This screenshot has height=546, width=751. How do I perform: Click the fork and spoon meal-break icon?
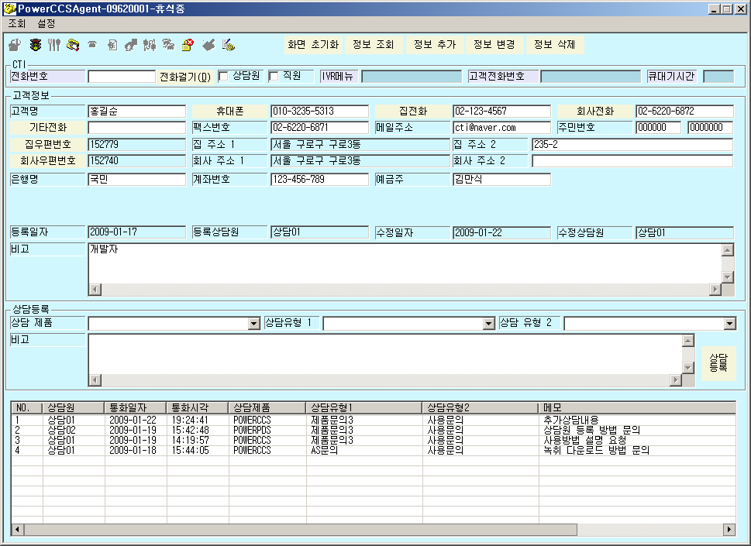(x=54, y=45)
